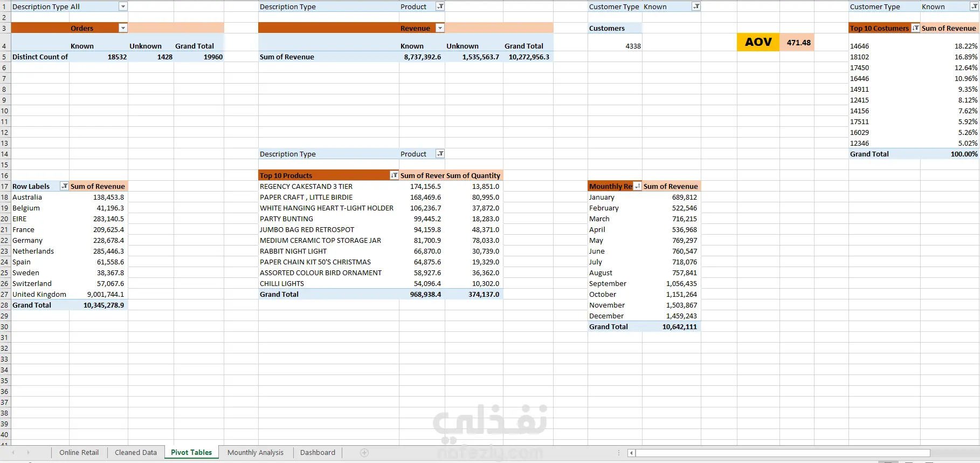Select the 100.00% Grand Total cell

(x=949, y=154)
